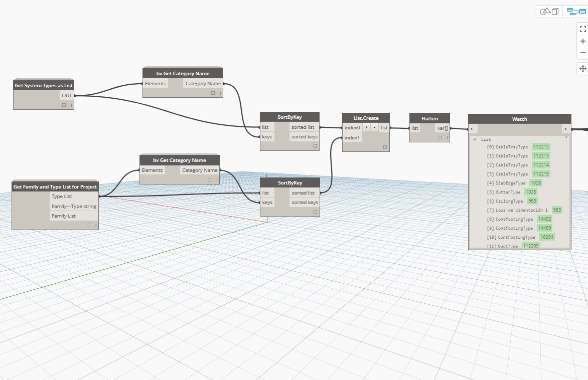Click keys input port of upper SortByKey
The width and height of the screenshot is (588, 380).
click(266, 137)
